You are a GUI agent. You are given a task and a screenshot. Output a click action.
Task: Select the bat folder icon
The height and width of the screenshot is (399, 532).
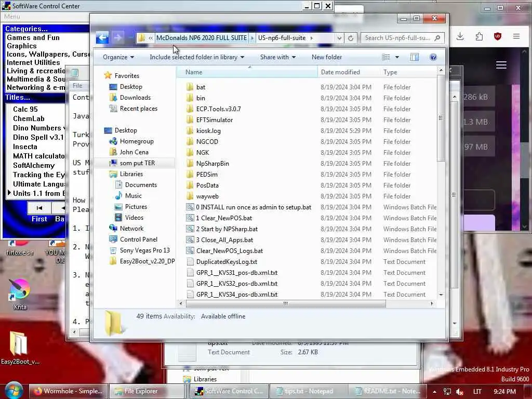click(190, 87)
